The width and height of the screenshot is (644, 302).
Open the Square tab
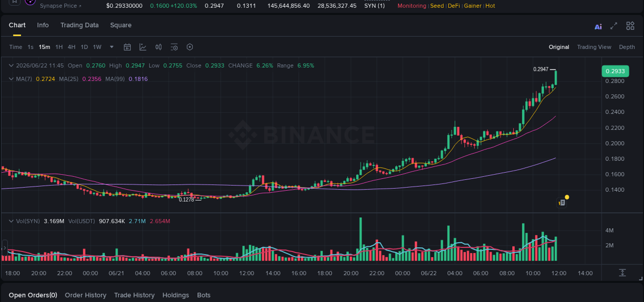(x=121, y=25)
